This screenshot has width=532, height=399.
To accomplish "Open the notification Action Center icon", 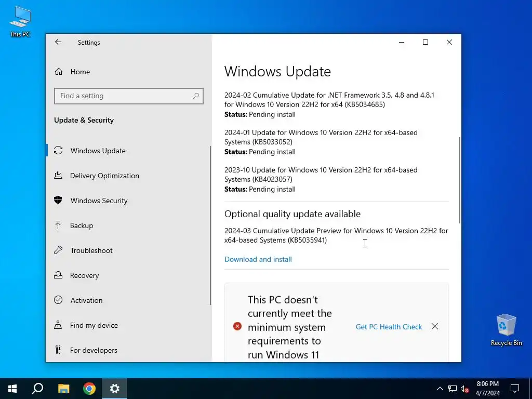I will 515,389.
